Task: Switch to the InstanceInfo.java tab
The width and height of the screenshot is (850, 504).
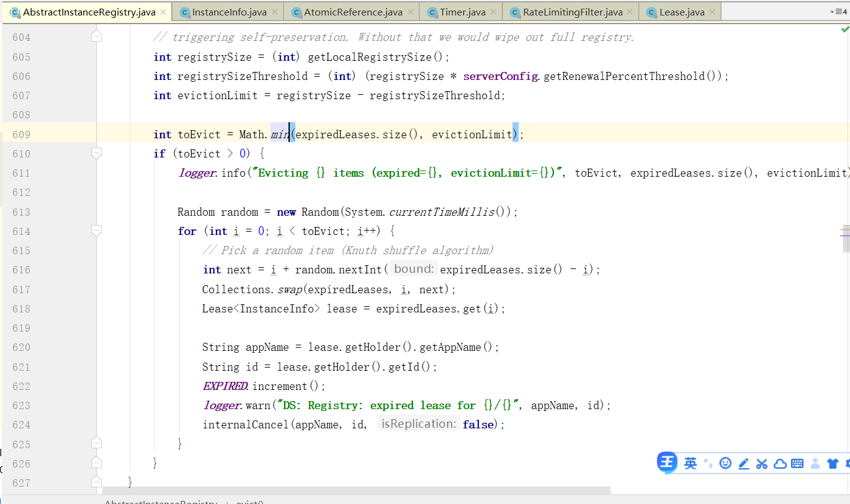Action: click(229, 12)
